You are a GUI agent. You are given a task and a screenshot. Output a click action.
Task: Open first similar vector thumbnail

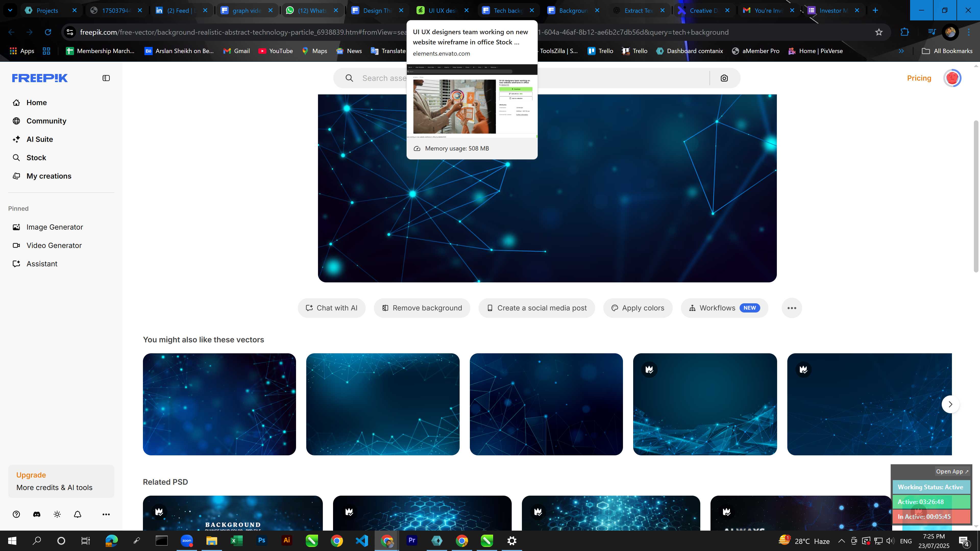coord(219,404)
